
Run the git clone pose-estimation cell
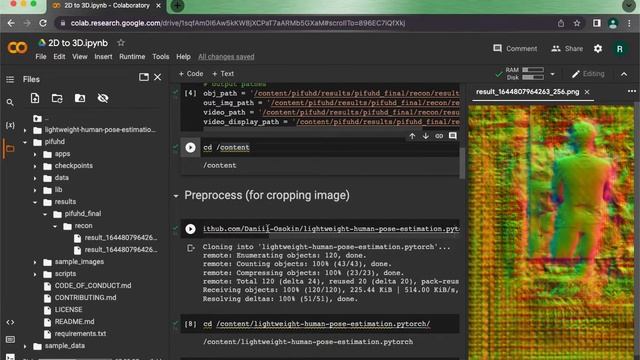pos(190,229)
